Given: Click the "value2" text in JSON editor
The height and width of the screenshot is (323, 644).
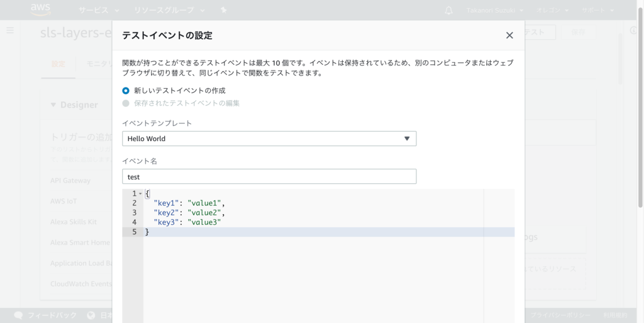Looking at the screenshot, I should pos(204,213).
